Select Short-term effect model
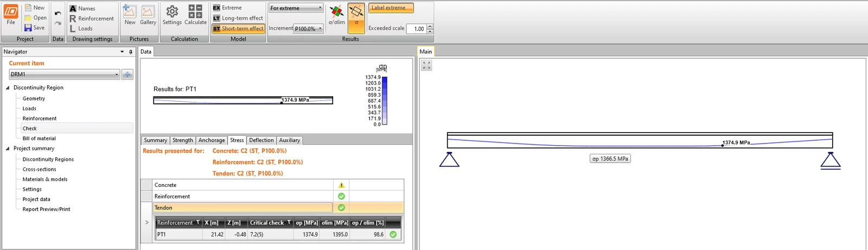 tap(238, 28)
